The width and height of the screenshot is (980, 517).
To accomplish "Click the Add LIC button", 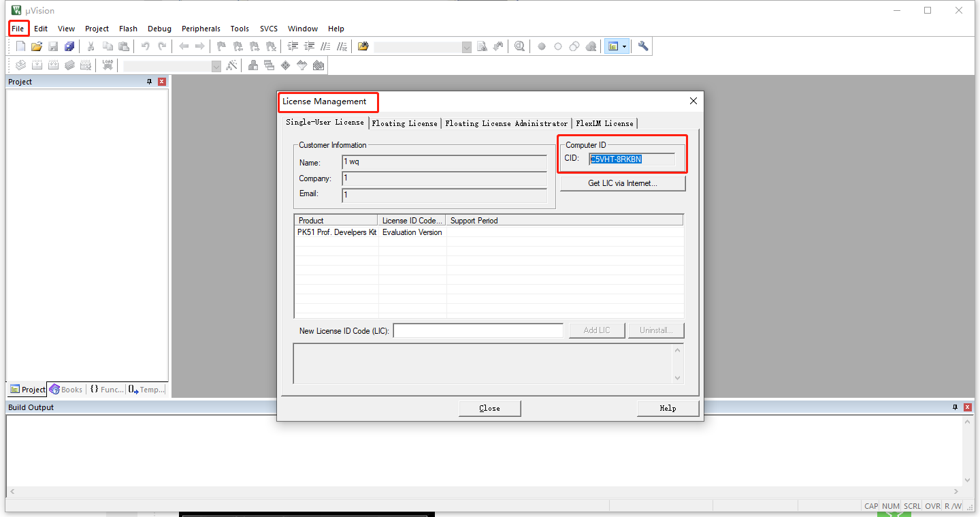I will click(597, 330).
